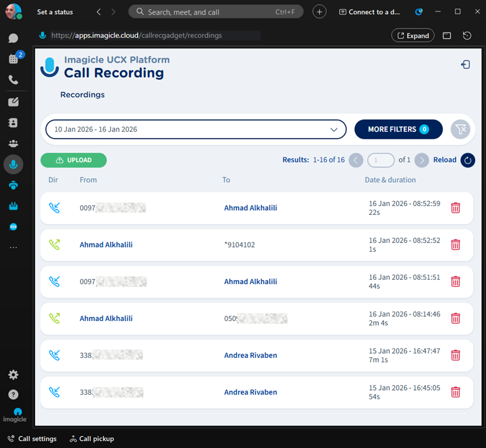The height and width of the screenshot is (448, 486).
Task: Expand the More apps ellipsis in sidebar
Action: pos(13,248)
